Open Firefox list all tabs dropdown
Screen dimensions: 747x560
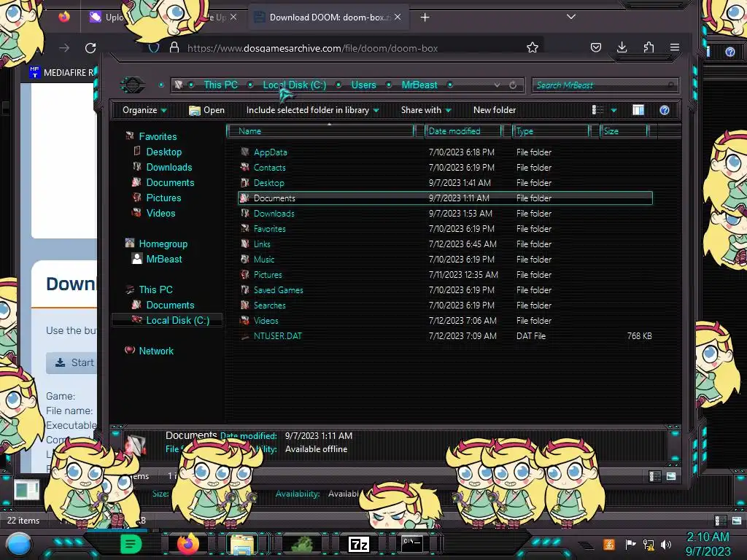571,17
